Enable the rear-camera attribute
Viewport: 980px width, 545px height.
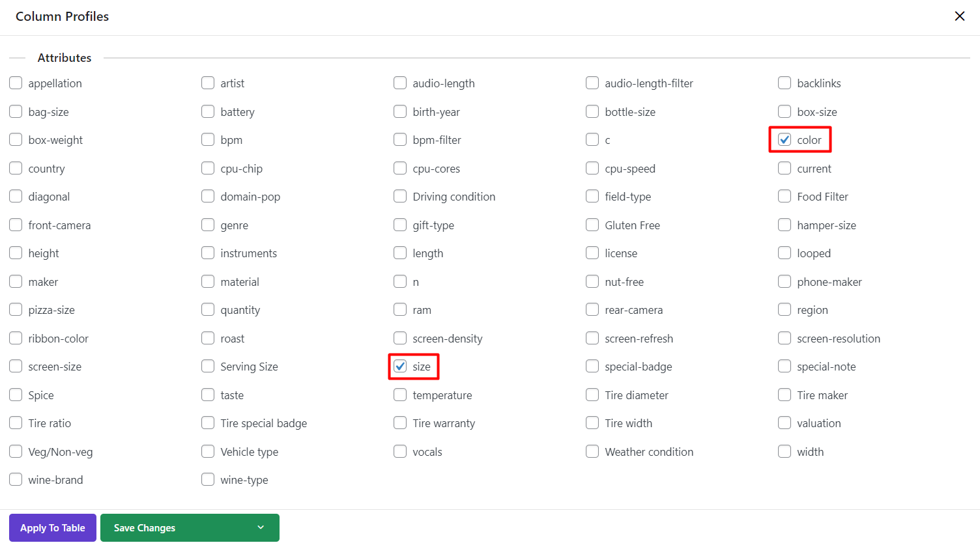[x=592, y=310]
